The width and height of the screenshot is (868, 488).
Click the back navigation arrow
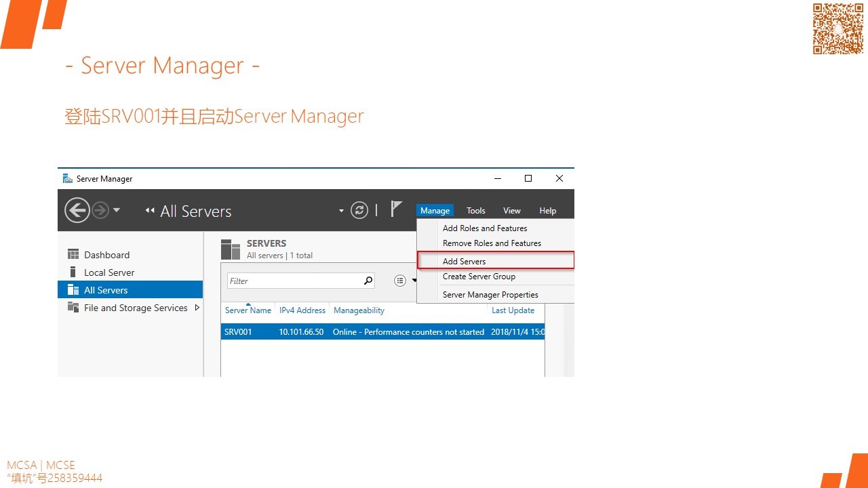click(x=77, y=210)
